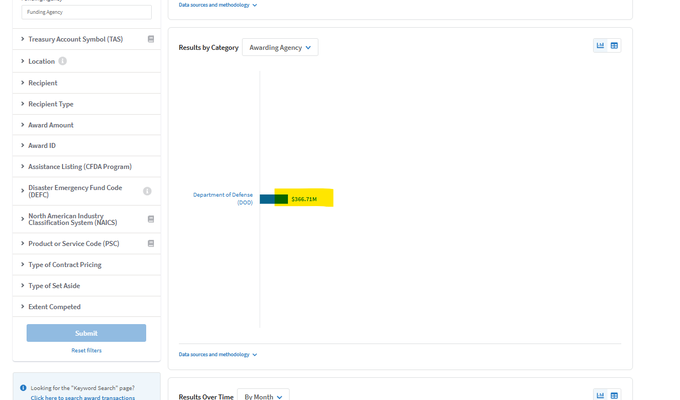Open glossary icon beside Treasury Account Symbol
The width and height of the screenshot is (680, 400).
click(x=151, y=39)
